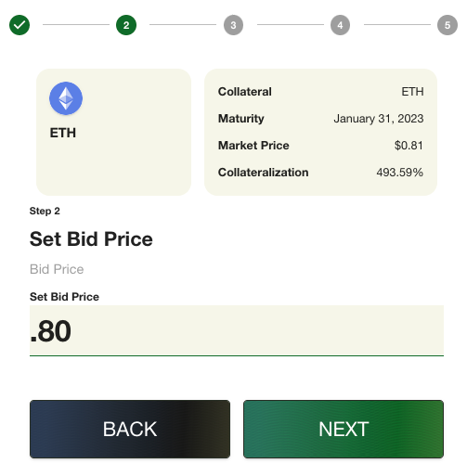The width and height of the screenshot is (467, 476).
Task: Click the Market Price value $0.81
Action: click(409, 146)
